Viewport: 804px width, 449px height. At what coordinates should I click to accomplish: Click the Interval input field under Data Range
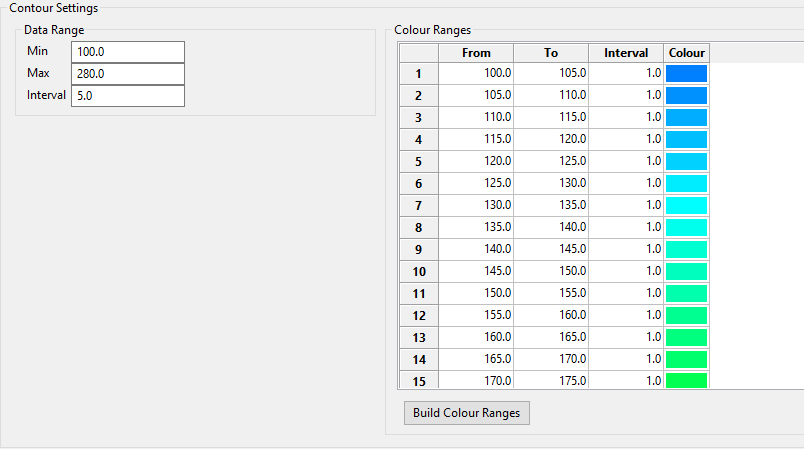(x=128, y=96)
